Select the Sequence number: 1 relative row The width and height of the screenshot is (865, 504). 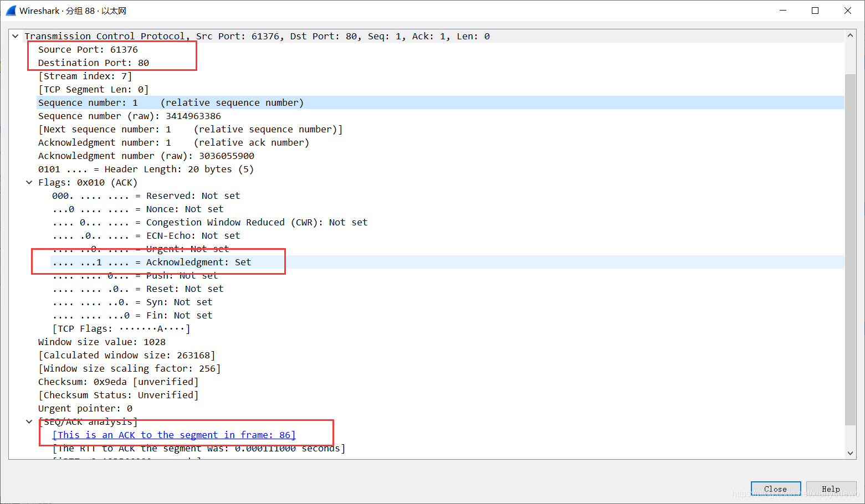(441, 102)
